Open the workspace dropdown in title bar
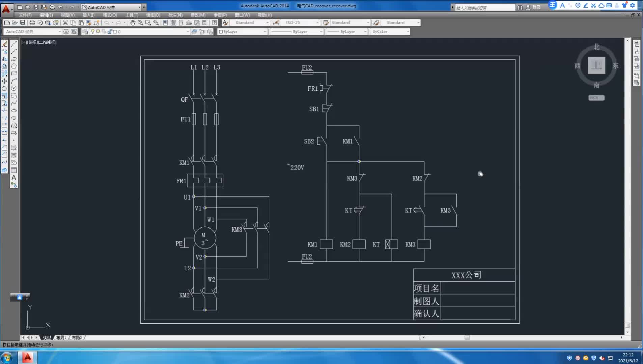This screenshot has width=643, height=364. point(111,7)
